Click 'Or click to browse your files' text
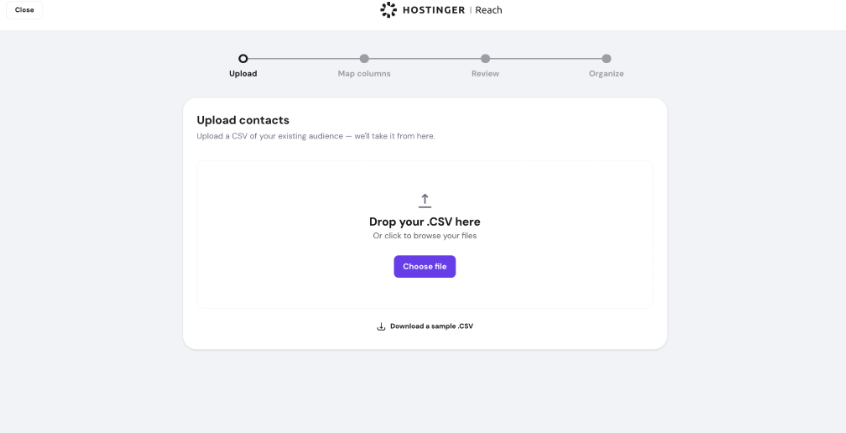Screen dimensions: 846x433 click(425, 236)
